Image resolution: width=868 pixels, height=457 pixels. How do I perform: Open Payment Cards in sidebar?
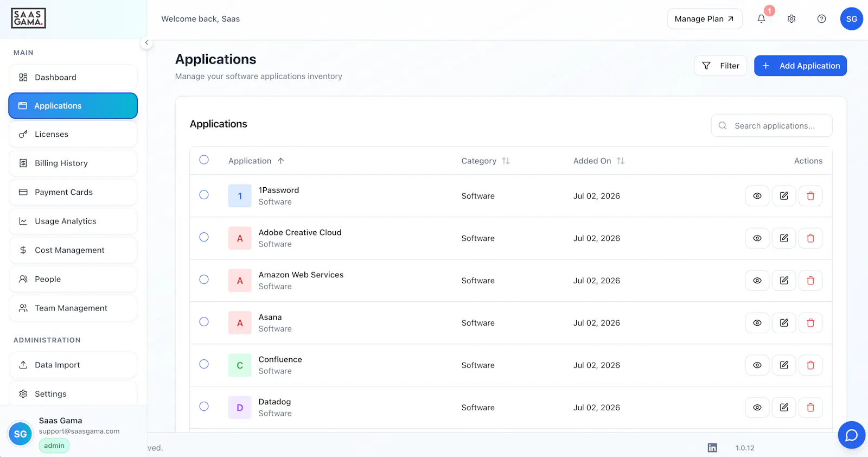coord(73,192)
